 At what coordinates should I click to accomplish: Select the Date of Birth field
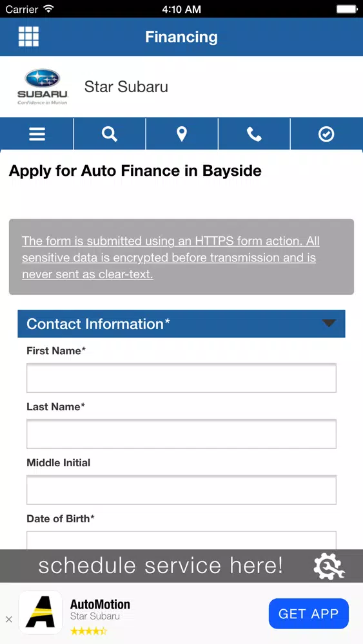coord(181,540)
